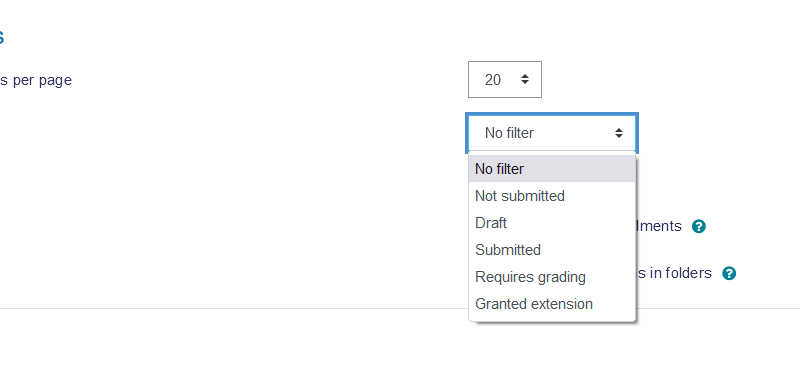
Task: Click the up-down arrows on the 20 selector
Action: tap(524, 80)
